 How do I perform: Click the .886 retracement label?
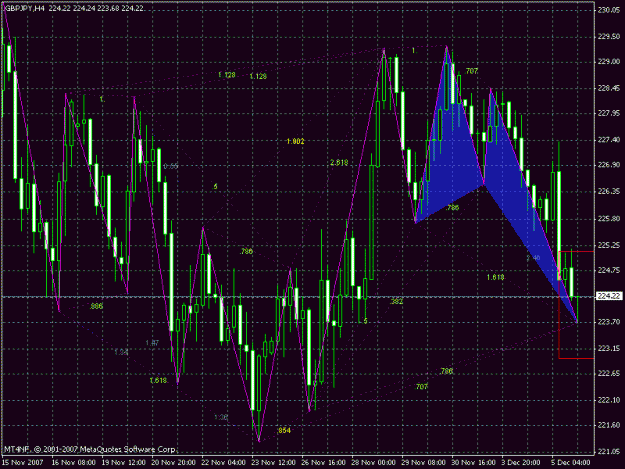coord(96,306)
